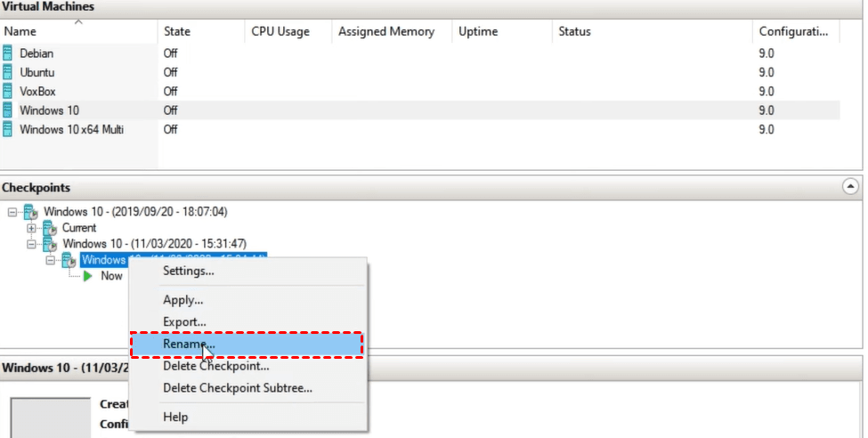
Task: Click the 11/03/2020 checkpoint icon
Action: point(50,244)
